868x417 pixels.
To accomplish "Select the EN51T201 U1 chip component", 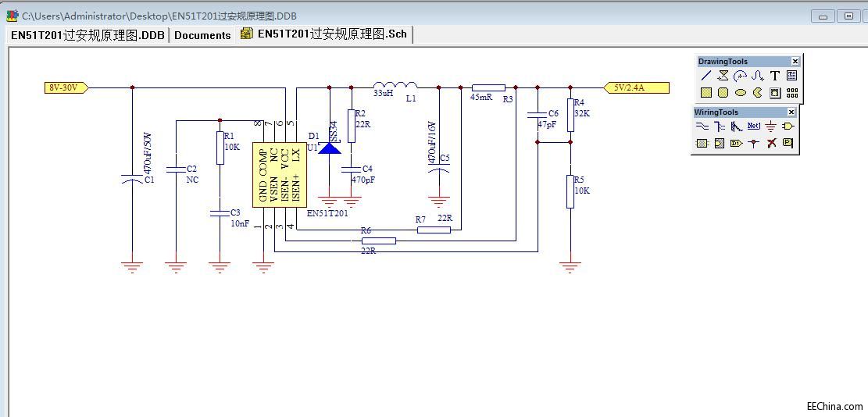I will (x=280, y=175).
